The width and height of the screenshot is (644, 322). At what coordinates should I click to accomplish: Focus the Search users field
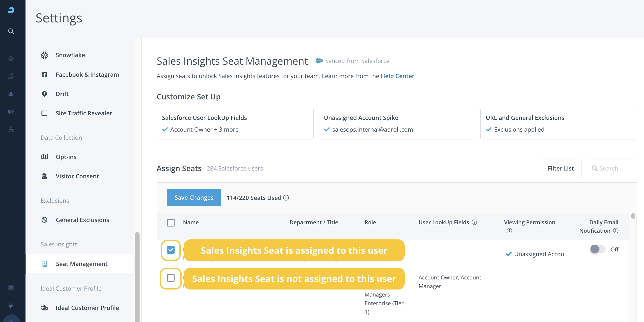pos(612,168)
